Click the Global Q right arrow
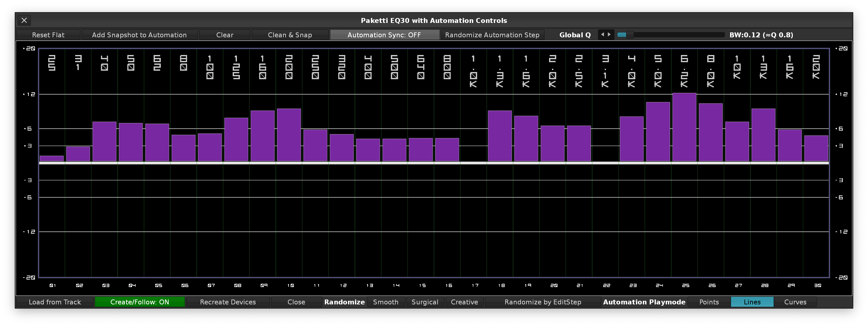Viewport: 868px width, 326px height. [609, 34]
